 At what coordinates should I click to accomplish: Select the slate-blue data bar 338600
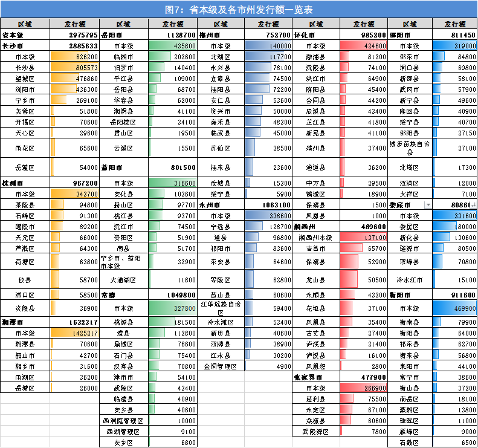click(268, 215)
